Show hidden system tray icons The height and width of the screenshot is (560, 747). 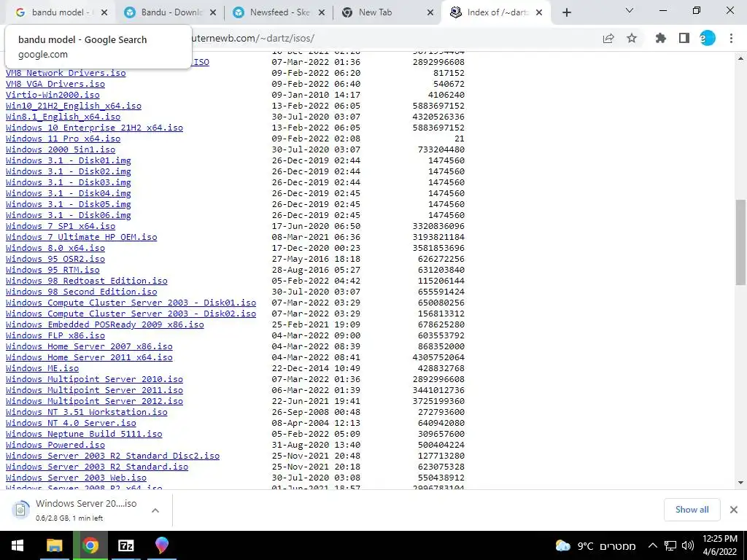click(x=653, y=545)
